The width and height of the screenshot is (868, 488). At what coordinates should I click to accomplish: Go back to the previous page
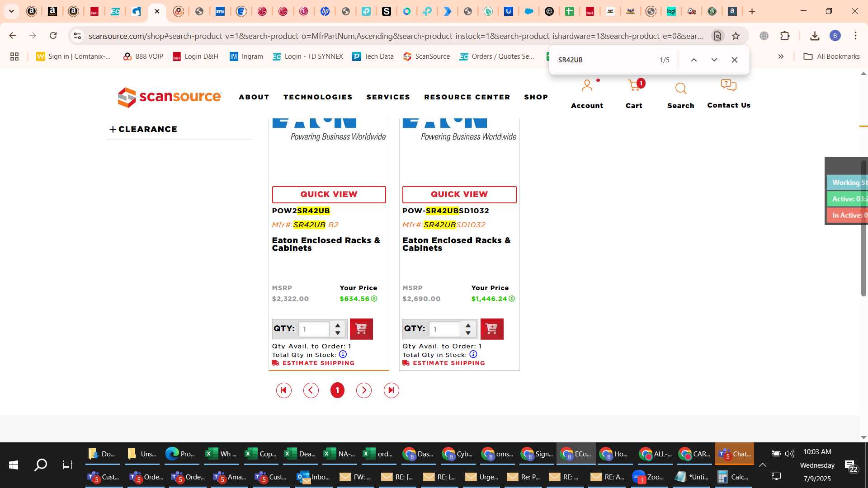tap(13, 36)
